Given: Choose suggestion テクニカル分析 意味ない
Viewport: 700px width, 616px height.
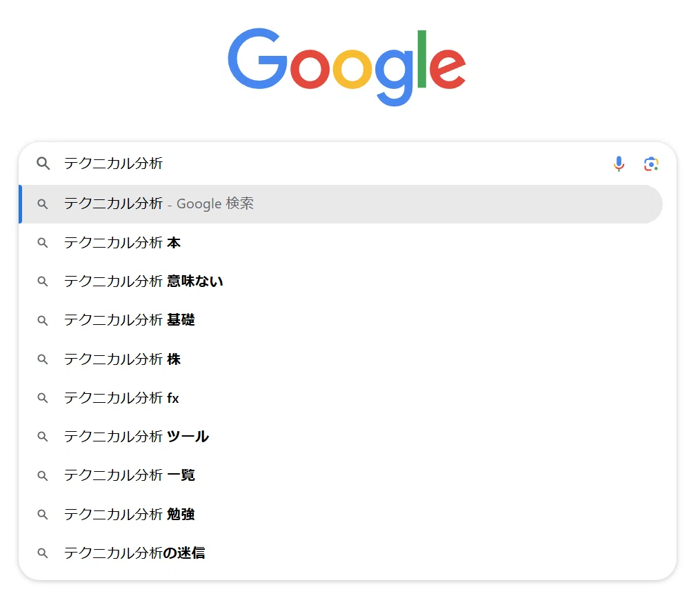Looking at the screenshot, I should pos(341,281).
